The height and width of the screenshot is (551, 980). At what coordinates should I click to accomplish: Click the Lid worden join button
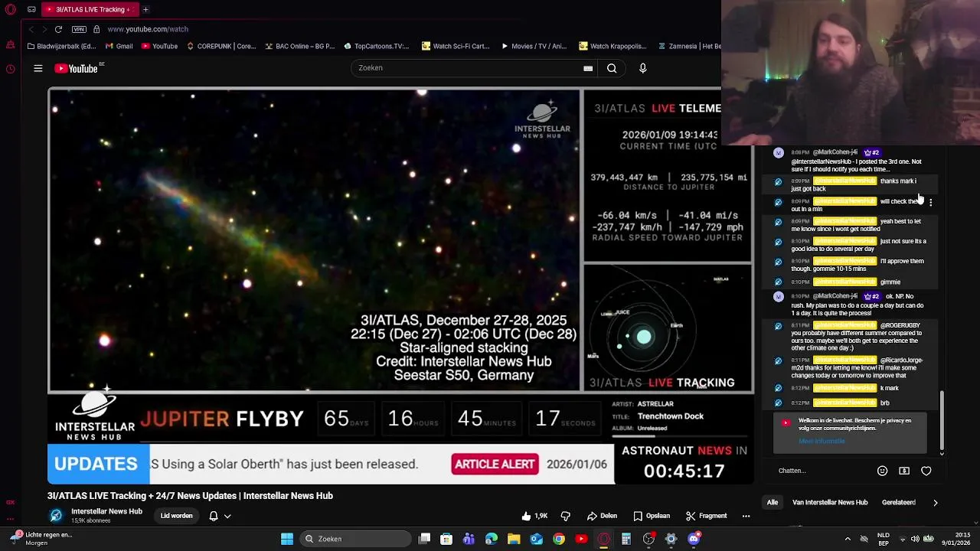click(176, 516)
